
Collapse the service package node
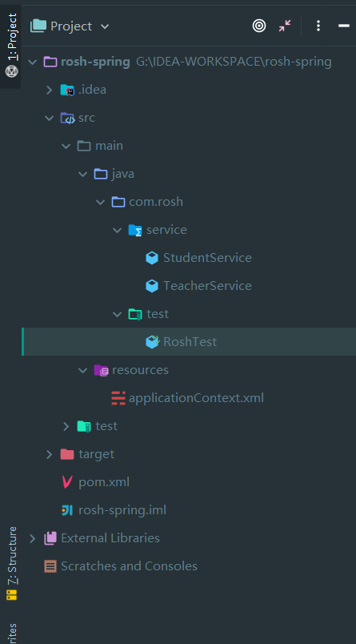[x=118, y=230]
